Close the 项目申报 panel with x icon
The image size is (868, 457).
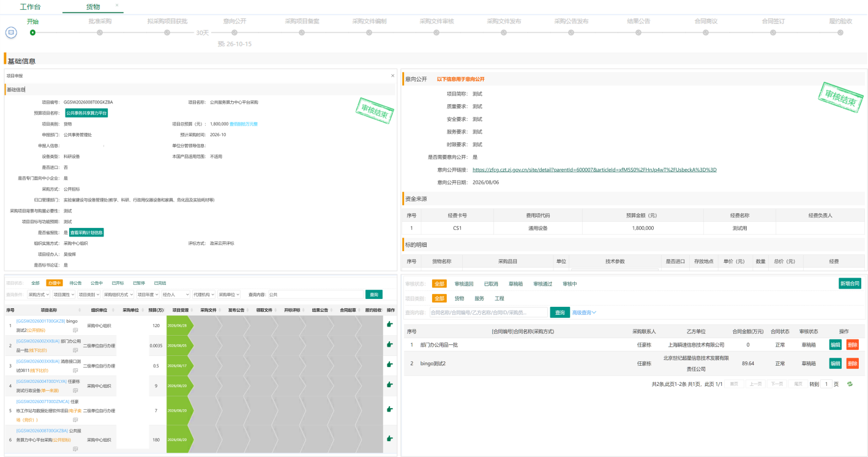click(x=393, y=75)
